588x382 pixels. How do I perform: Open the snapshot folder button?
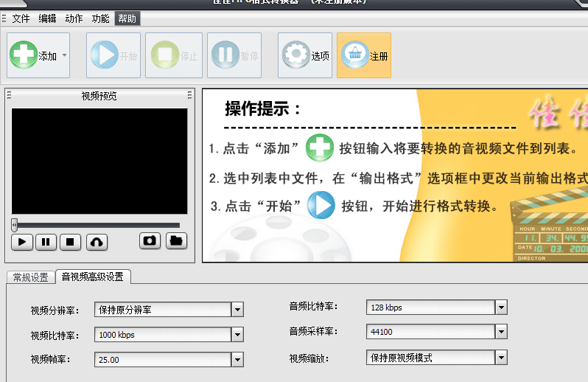point(176,240)
